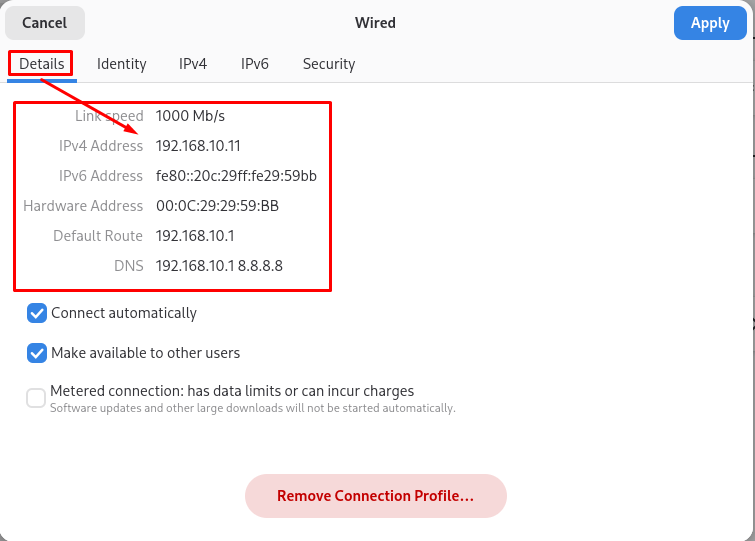Click the Connect automatically label text
Viewport: 755px width, 541px height.
[x=124, y=313]
